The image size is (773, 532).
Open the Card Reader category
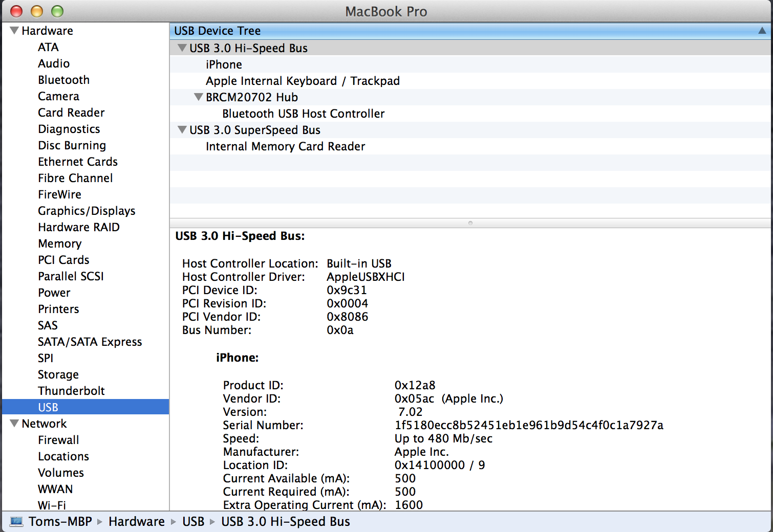coord(71,113)
